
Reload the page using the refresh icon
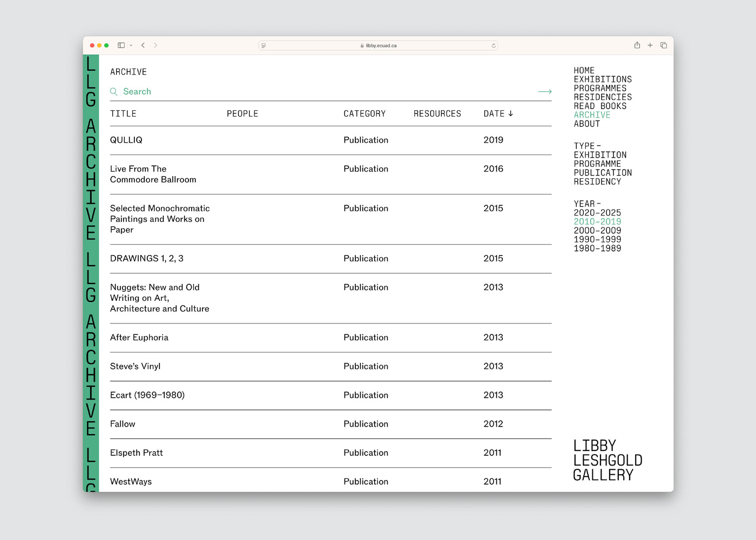[494, 46]
